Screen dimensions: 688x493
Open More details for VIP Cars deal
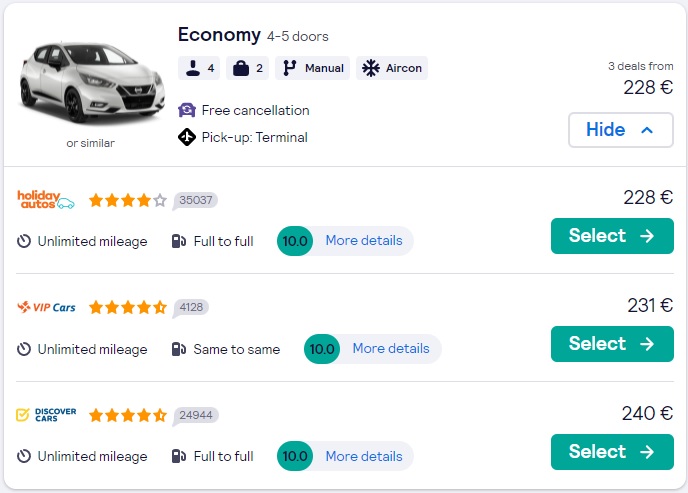tap(390, 349)
